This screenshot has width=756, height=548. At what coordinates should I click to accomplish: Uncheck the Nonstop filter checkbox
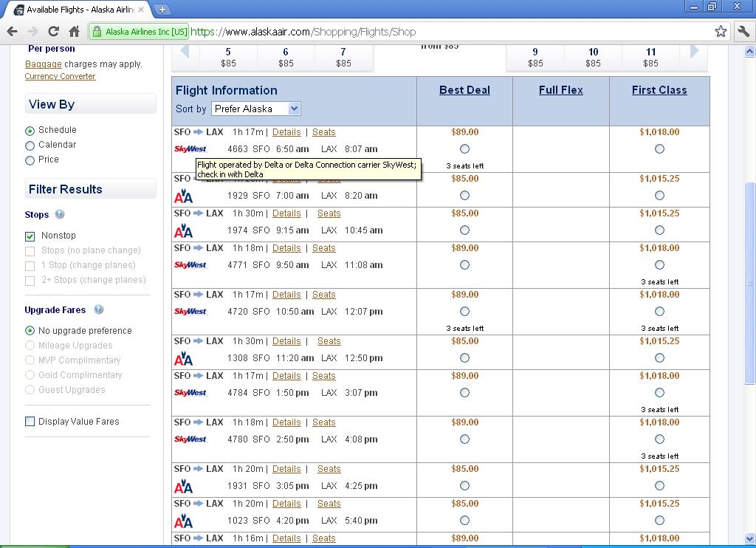pyautogui.click(x=30, y=236)
